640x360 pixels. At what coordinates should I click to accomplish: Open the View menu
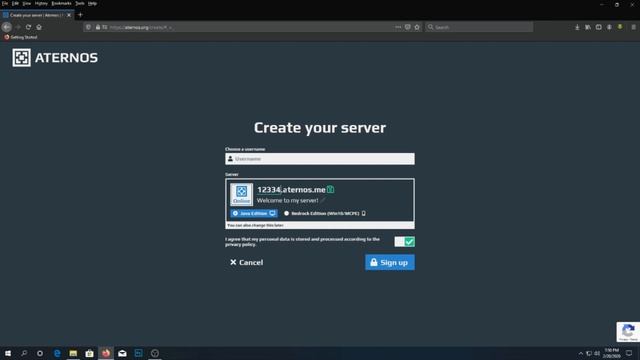(27, 3)
